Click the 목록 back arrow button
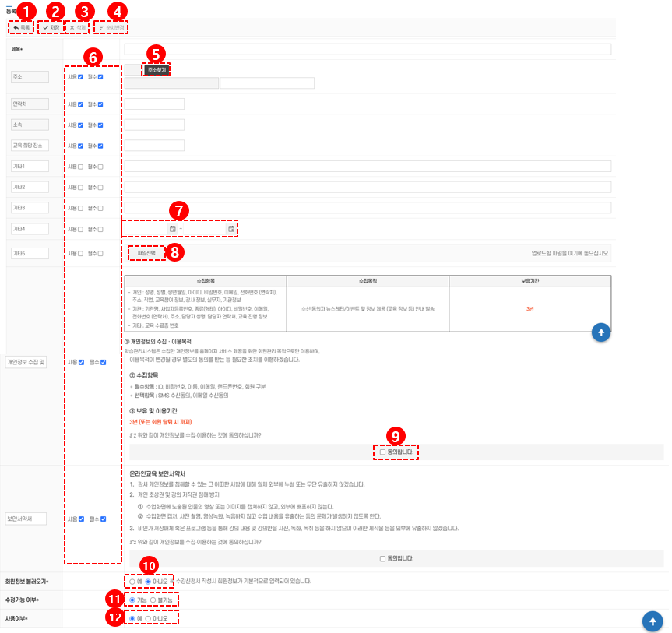Image resolution: width=672 pixels, height=633 pixels. click(21, 27)
